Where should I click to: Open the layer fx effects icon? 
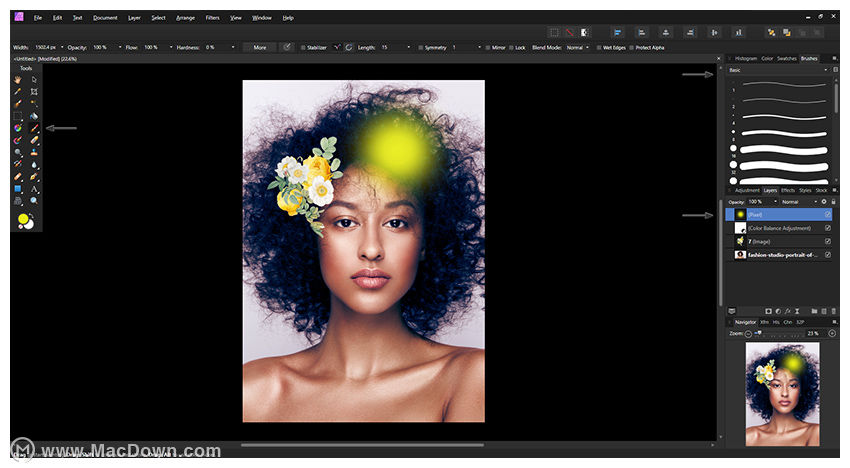787,311
